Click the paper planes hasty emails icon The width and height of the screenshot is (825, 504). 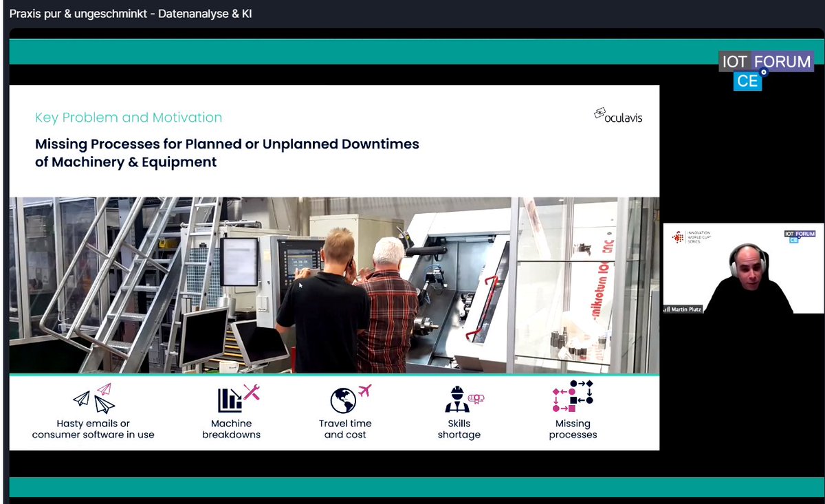pyautogui.click(x=94, y=398)
